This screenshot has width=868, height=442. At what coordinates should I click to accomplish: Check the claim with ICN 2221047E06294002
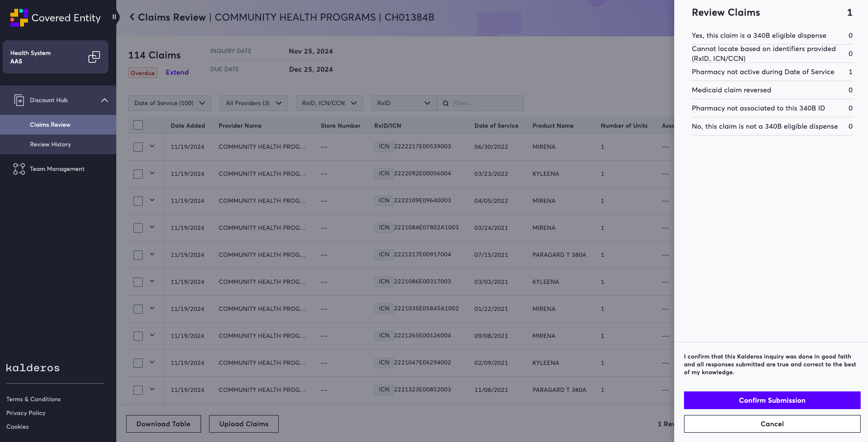(x=138, y=363)
